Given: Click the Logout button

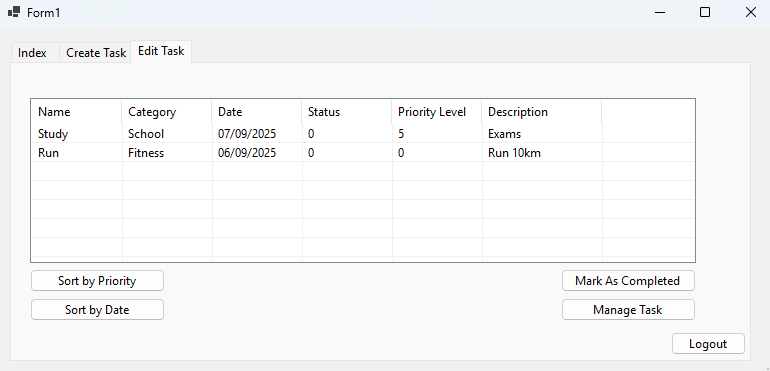Looking at the screenshot, I should pos(708,343).
